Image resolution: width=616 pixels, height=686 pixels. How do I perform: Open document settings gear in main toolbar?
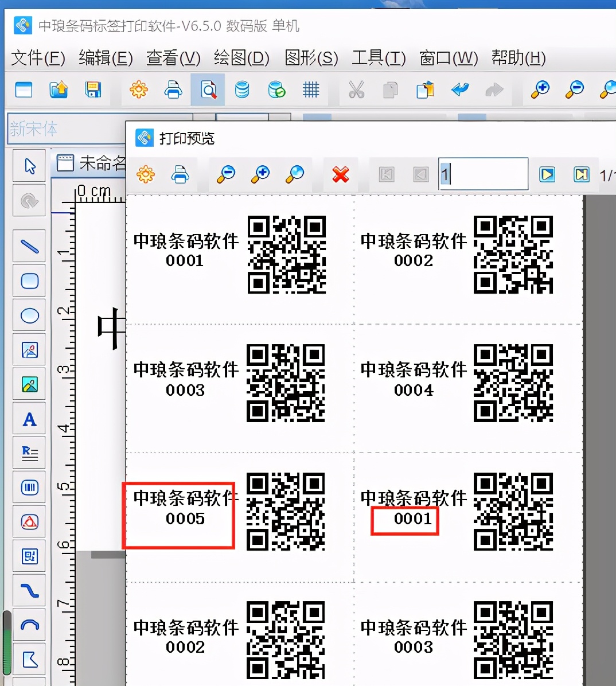click(x=139, y=89)
